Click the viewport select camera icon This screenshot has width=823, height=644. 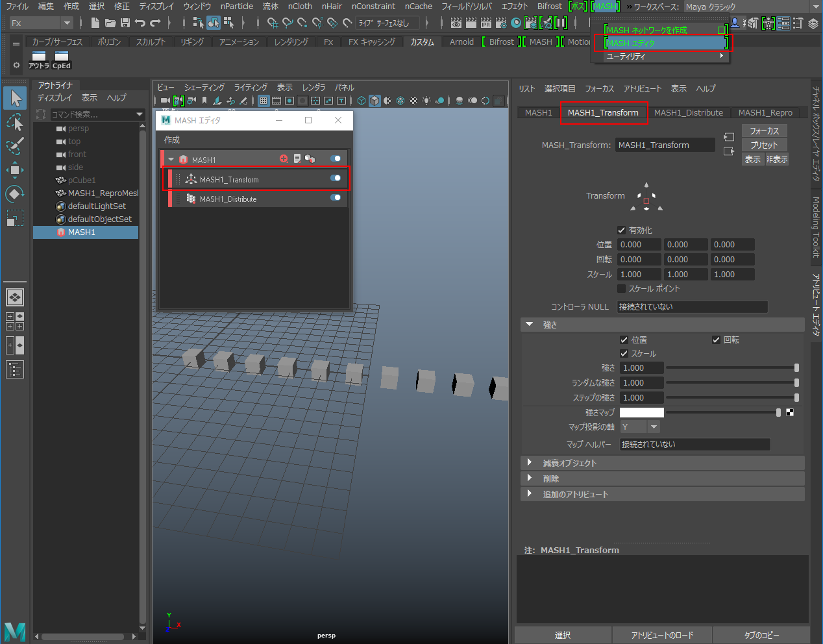tap(165, 101)
